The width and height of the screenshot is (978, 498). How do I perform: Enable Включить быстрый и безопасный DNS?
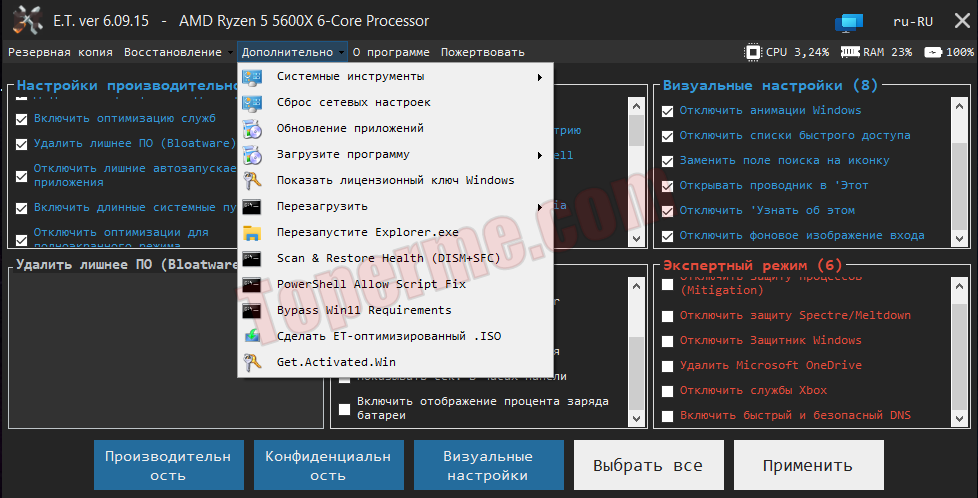coord(667,416)
